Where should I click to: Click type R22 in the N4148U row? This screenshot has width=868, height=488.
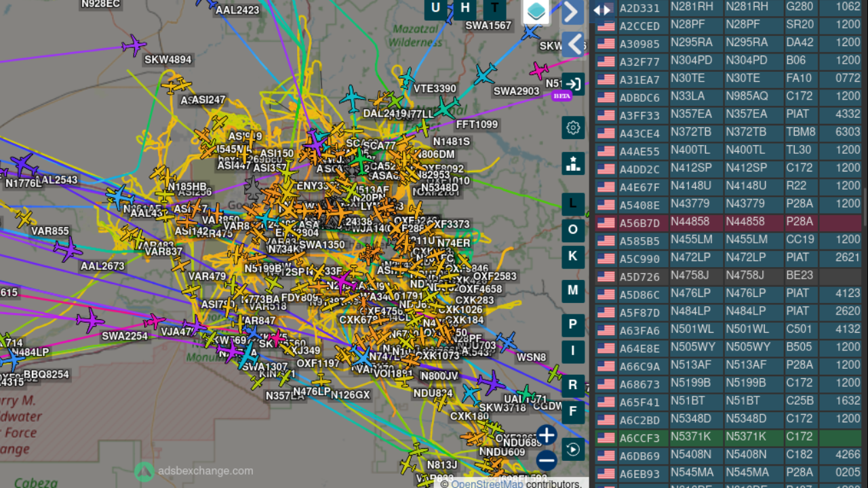point(795,186)
